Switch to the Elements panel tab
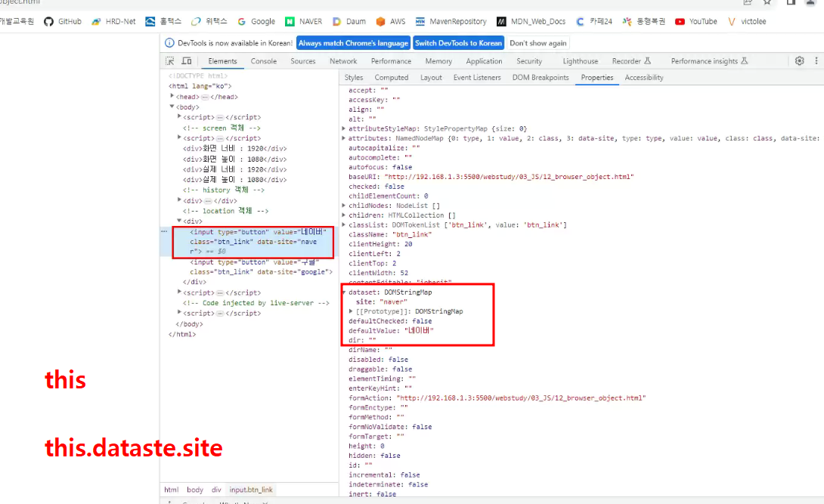 pos(222,61)
